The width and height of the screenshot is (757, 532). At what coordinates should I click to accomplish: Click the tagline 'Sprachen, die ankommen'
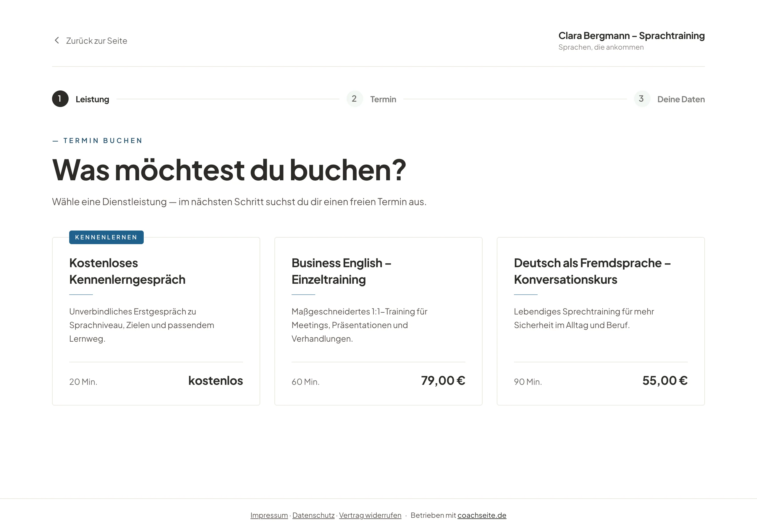click(x=601, y=47)
